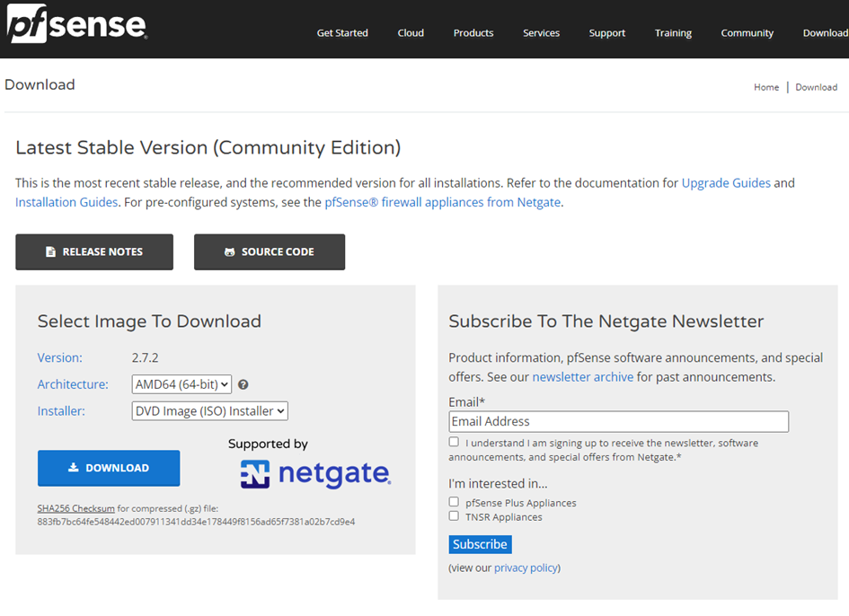Click the Netgate logo

point(315,473)
